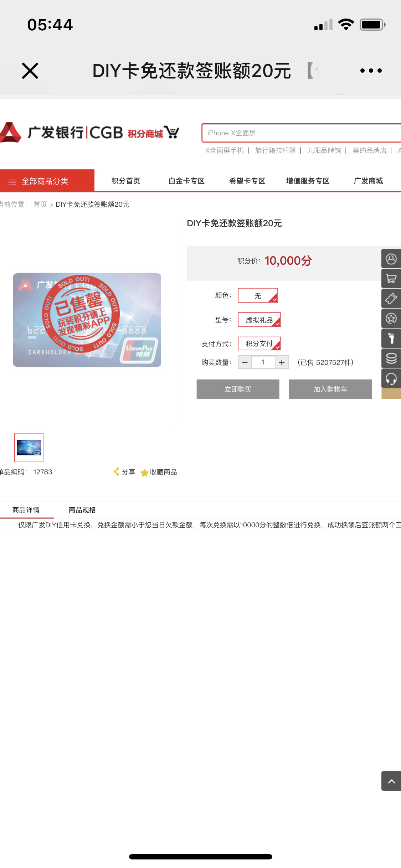
Task: Open the 白金卡专区 navigation item
Action: point(186,181)
